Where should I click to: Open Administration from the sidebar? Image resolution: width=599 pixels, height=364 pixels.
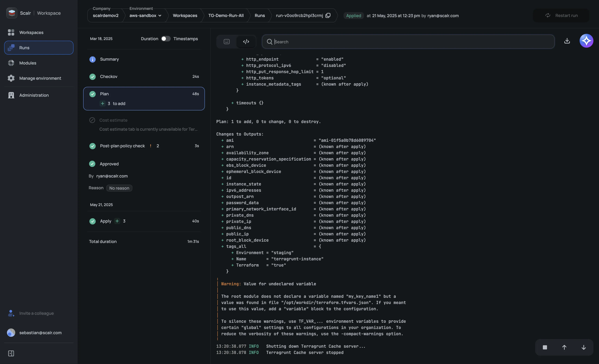[34, 95]
